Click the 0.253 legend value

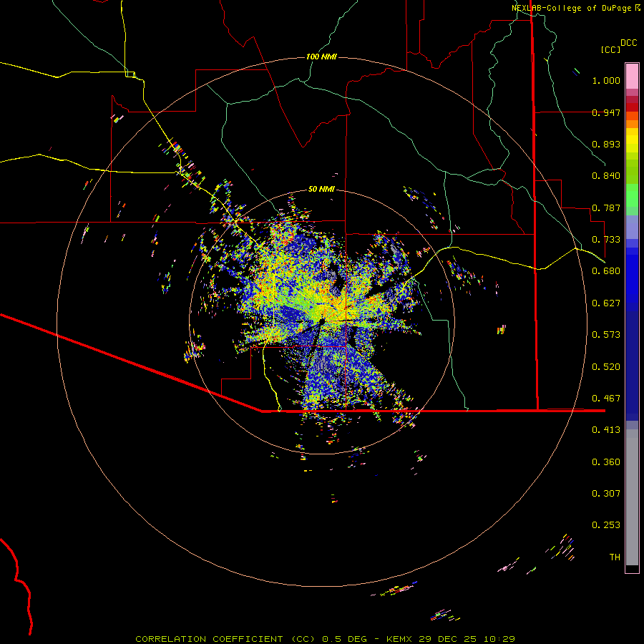click(x=606, y=525)
